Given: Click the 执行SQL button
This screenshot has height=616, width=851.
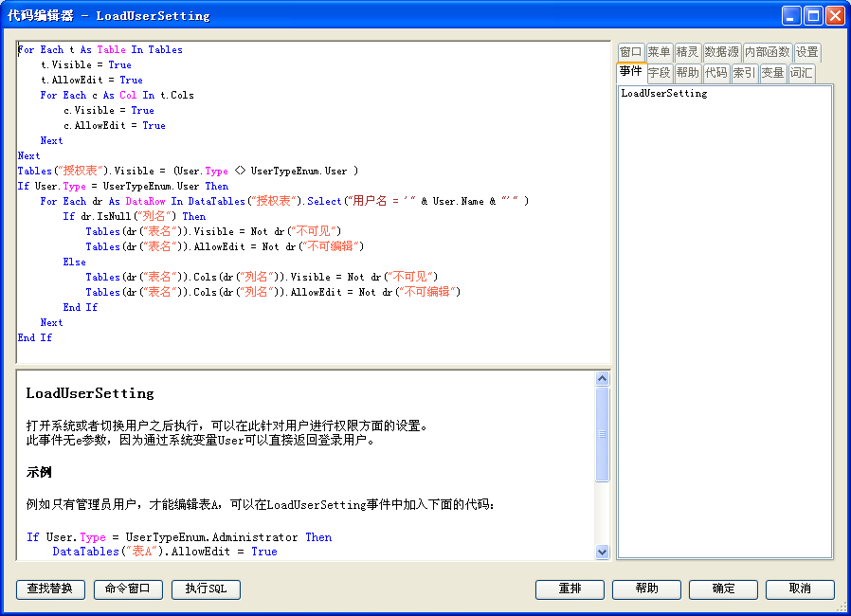Looking at the screenshot, I should point(206,589).
